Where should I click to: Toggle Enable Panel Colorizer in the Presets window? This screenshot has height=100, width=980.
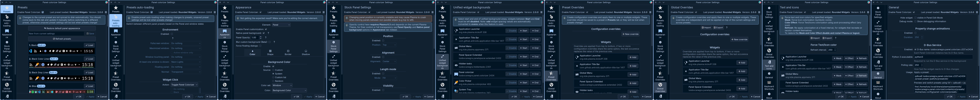pyautogui.click(x=43, y=12)
